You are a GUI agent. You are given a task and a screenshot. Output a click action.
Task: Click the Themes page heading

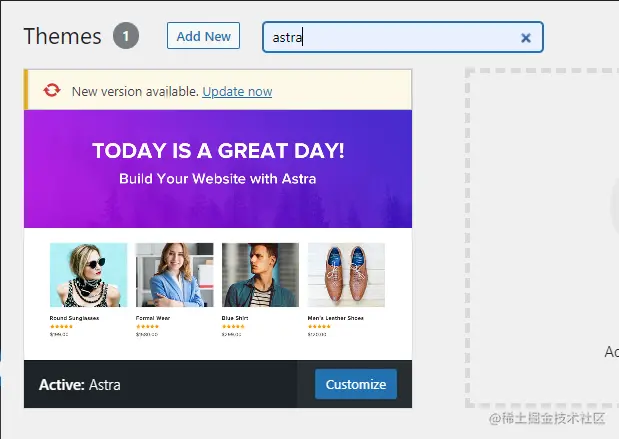(62, 36)
